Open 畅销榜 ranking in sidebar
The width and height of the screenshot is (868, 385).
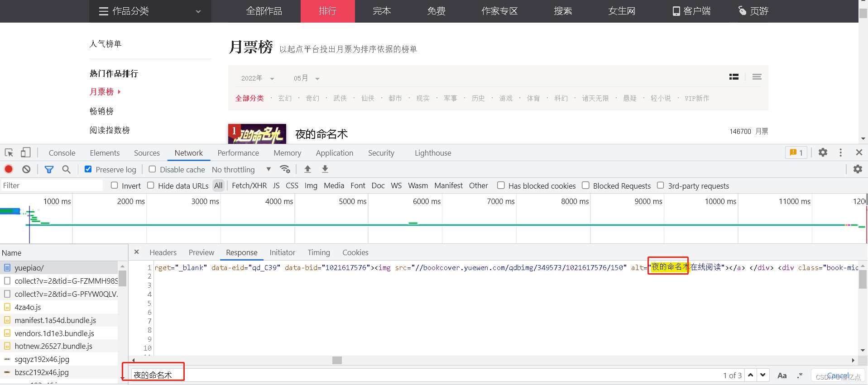[x=101, y=111]
